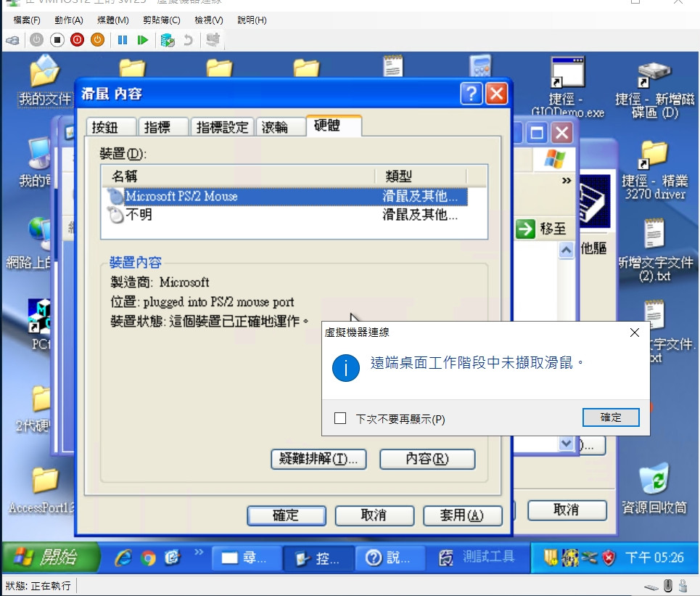Click the 移至 go button in background window
This screenshot has height=596, width=700.
click(x=542, y=229)
